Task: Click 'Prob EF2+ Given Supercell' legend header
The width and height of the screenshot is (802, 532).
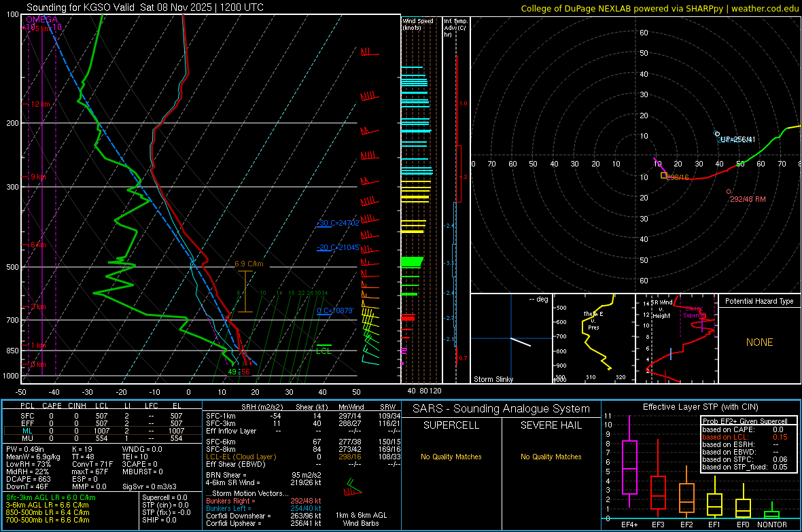Action: point(745,421)
